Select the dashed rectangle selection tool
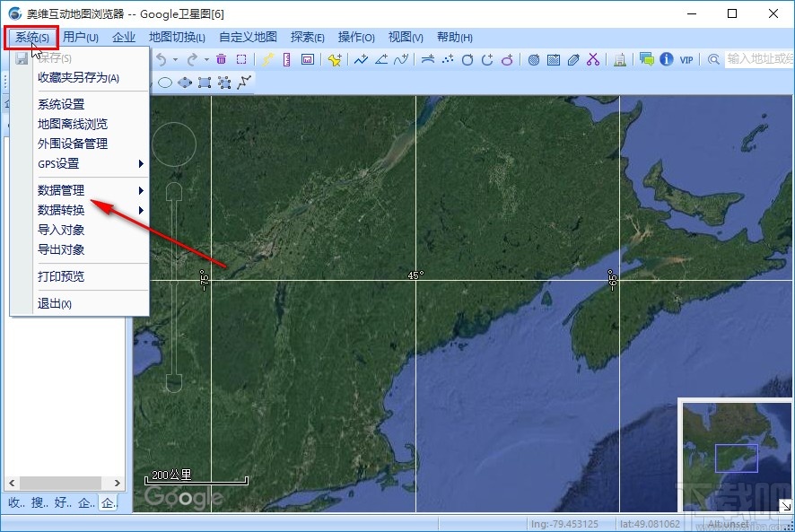795x532 pixels. (x=241, y=59)
